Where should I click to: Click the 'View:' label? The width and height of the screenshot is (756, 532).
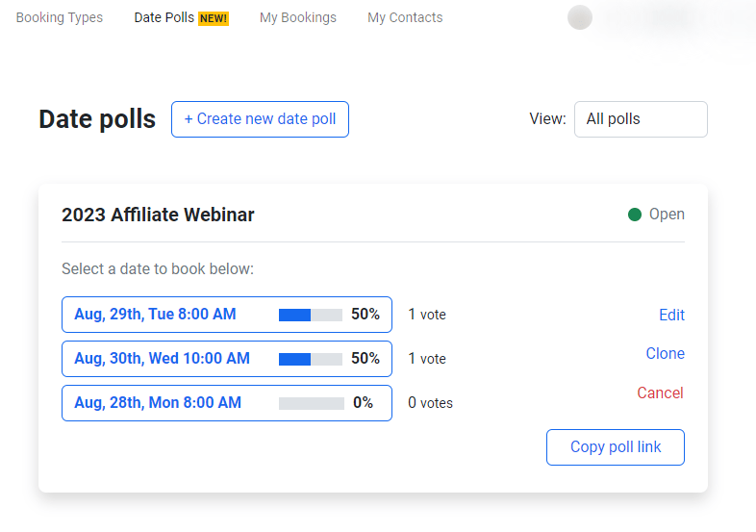pos(547,118)
